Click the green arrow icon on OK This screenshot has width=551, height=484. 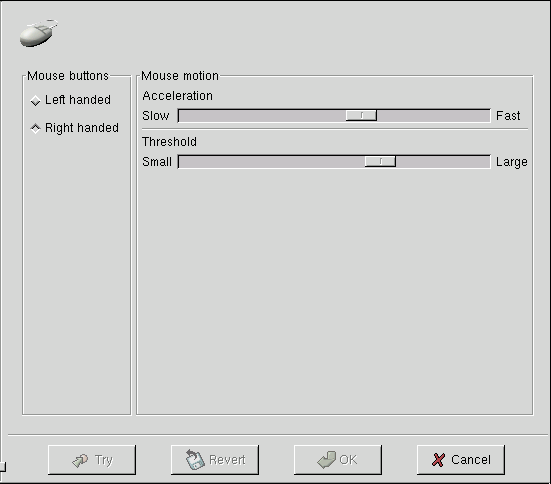tap(326, 460)
